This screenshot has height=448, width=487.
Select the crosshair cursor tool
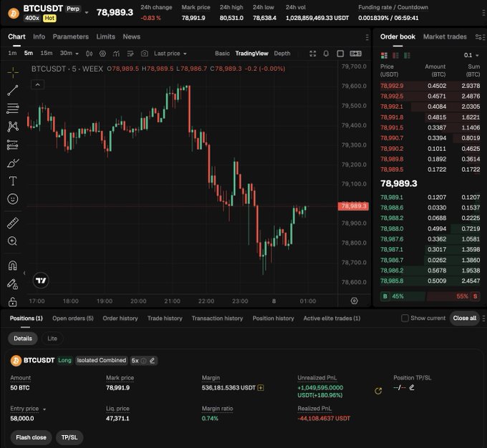click(13, 72)
